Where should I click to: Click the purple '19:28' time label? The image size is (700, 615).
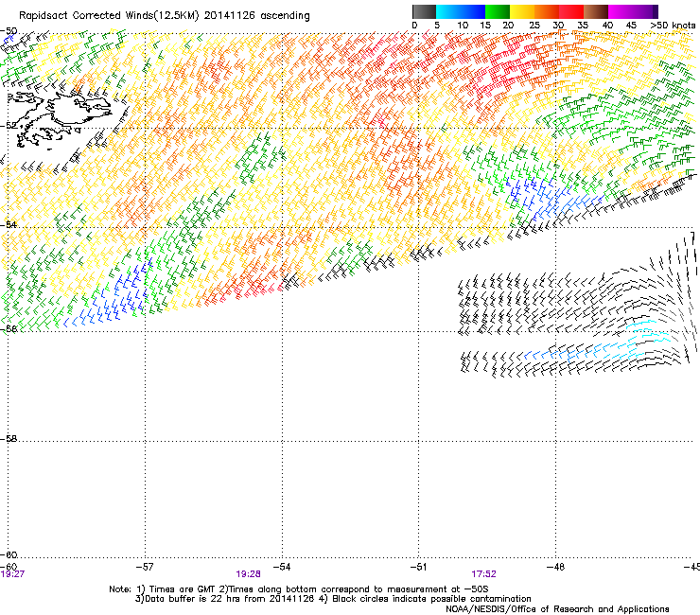coord(248,574)
